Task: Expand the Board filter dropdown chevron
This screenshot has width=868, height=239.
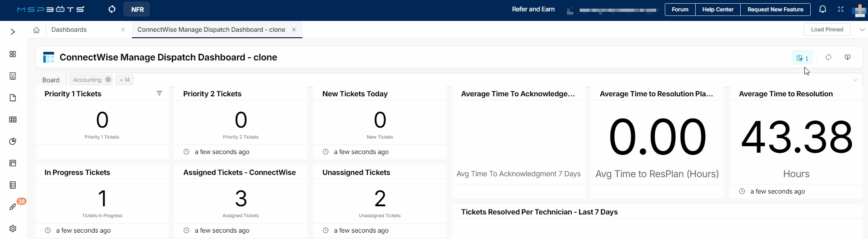Action: [855, 80]
